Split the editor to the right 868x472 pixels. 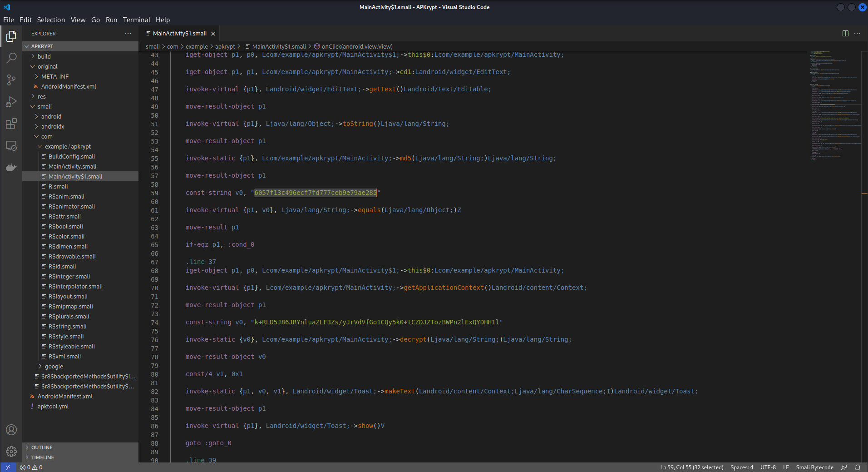tap(845, 34)
